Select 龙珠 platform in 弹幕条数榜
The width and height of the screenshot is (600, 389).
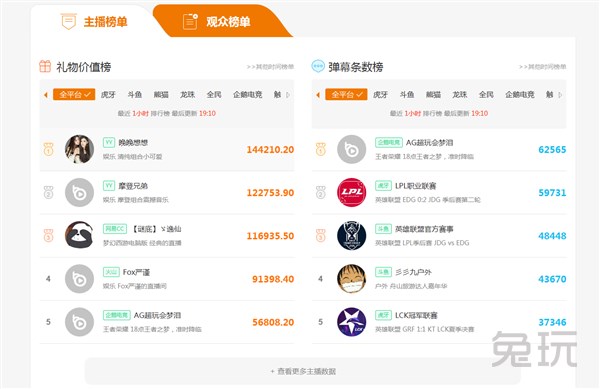click(460, 94)
